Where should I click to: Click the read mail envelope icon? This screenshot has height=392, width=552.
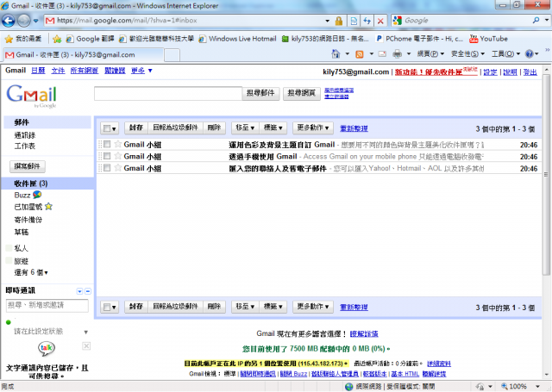click(x=382, y=53)
